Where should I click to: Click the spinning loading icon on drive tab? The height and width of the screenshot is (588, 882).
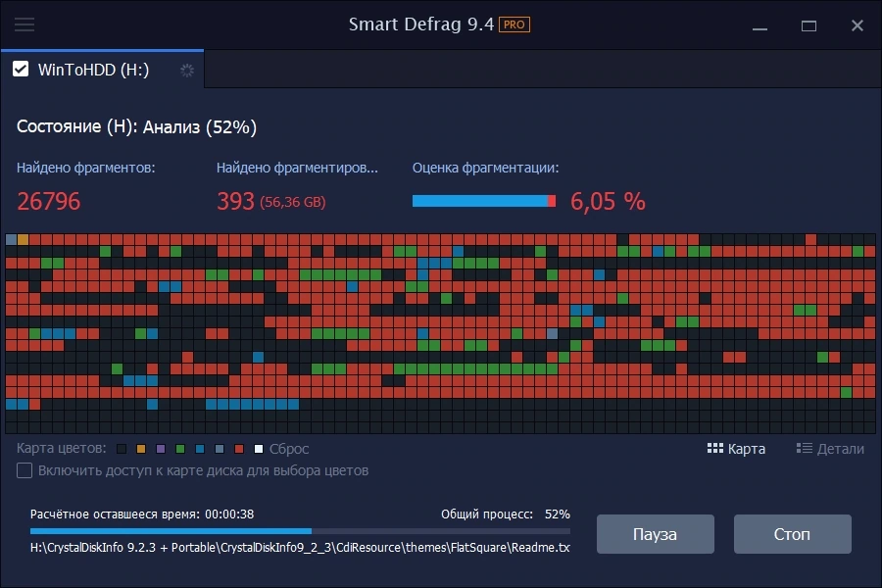pyautogui.click(x=187, y=71)
